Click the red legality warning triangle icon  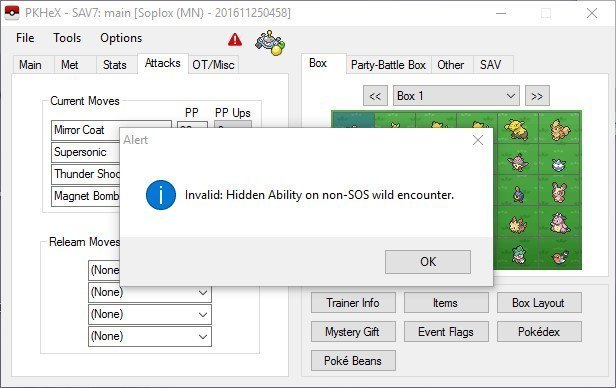point(235,39)
